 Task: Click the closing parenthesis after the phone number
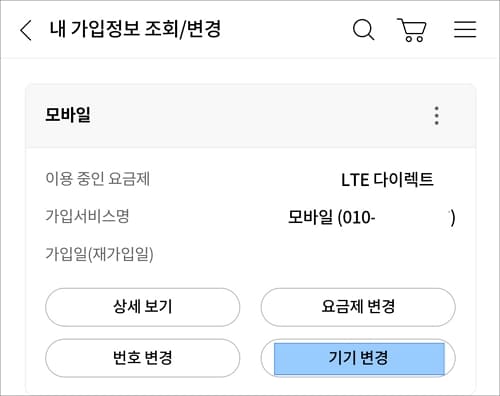(452, 218)
